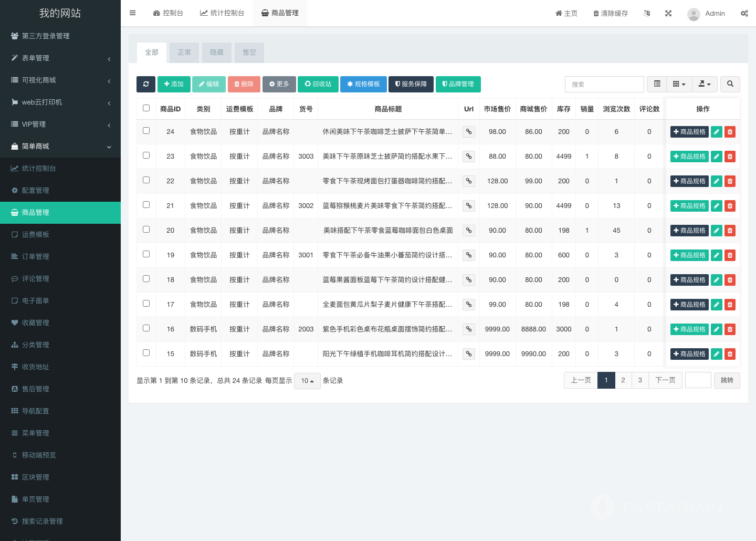Click the green 添加 button

[x=174, y=84]
